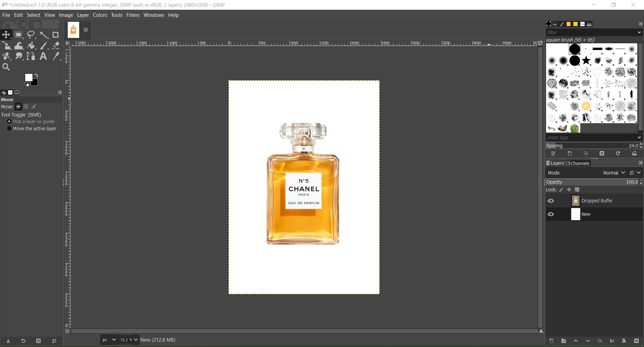Screen dimensions: 644x347
Task: Select the Zoom magnifier tool
Action: tap(6, 67)
